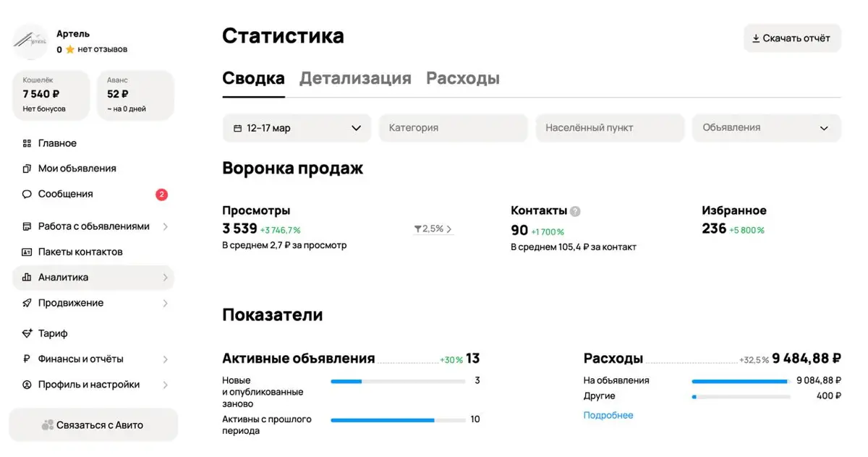Click the На объявления expenses bar
Screen dimensions: 868x457
741,381
